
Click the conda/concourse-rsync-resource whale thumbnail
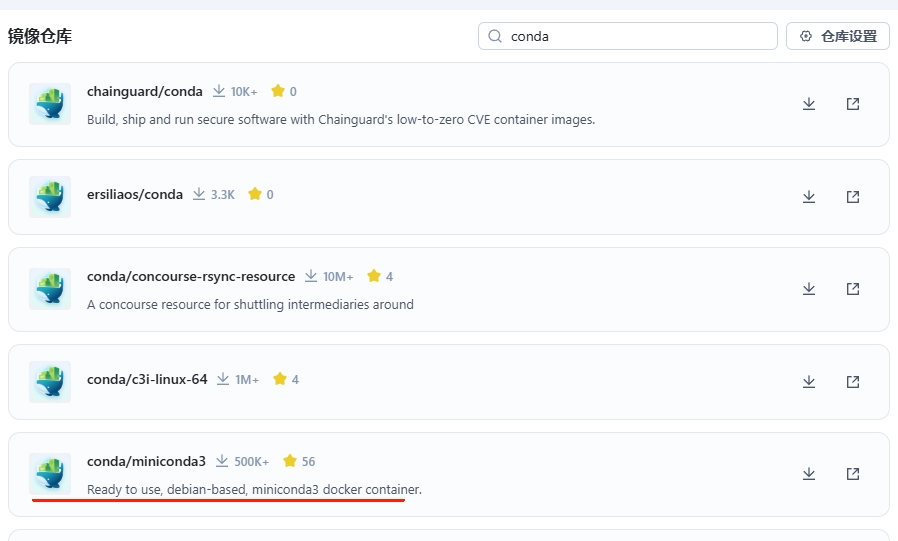[x=50, y=289]
